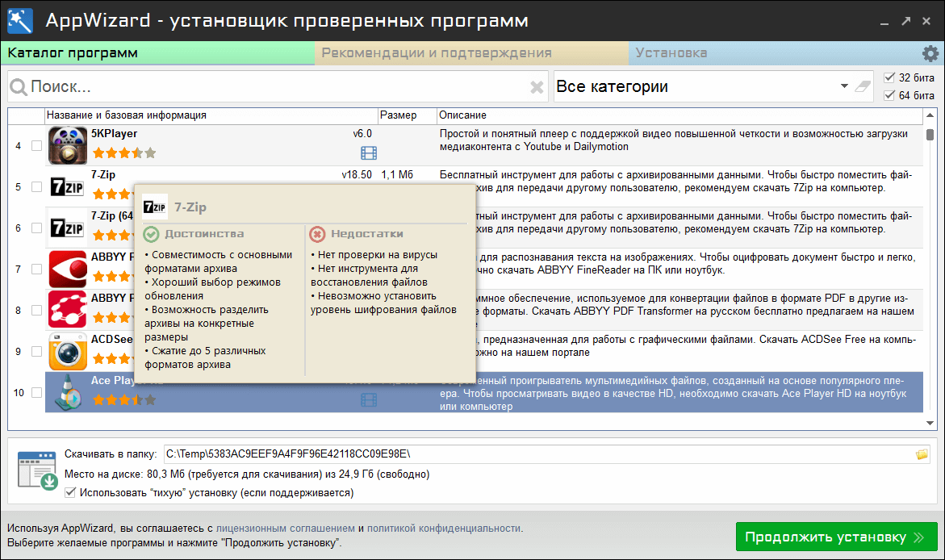Click the 5KPlayer program icon
This screenshot has height=560, width=945.
pyautogui.click(x=68, y=145)
